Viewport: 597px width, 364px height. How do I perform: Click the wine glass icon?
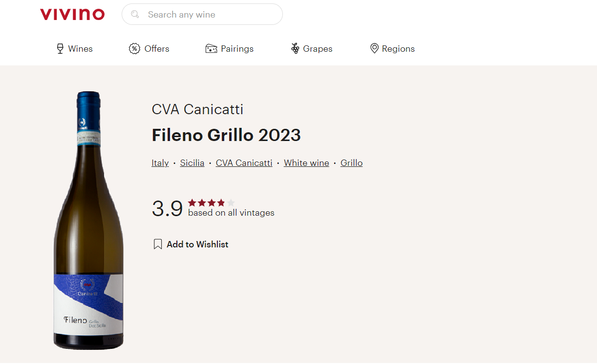pyautogui.click(x=60, y=49)
